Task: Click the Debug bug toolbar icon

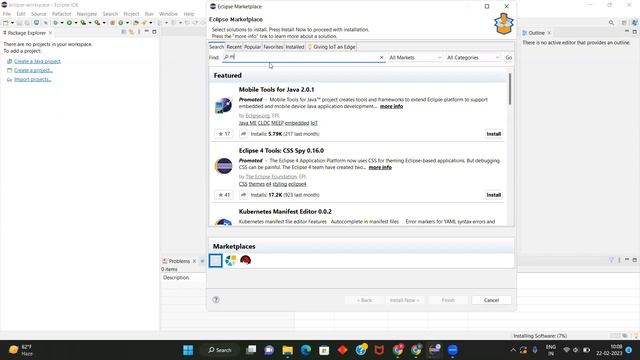Action: pyautogui.click(x=56, y=23)
